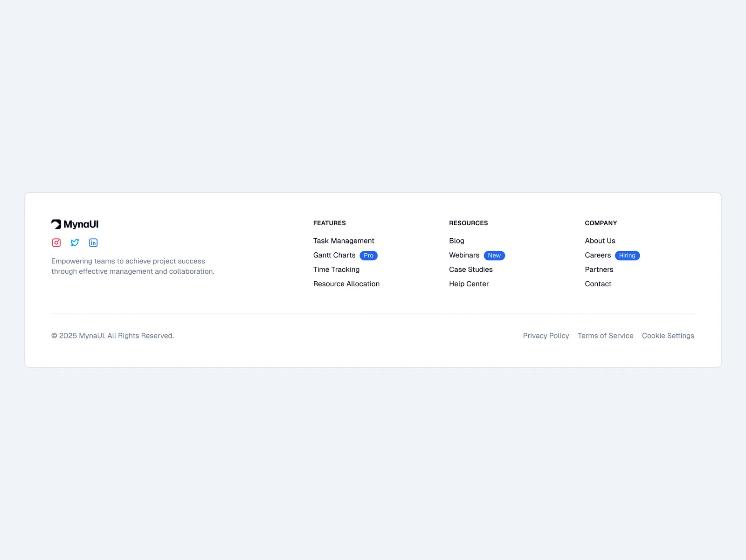Screen dimensions: 746x560
Task: Click the Hiring badge beside Careers
Action: [627, 256]
